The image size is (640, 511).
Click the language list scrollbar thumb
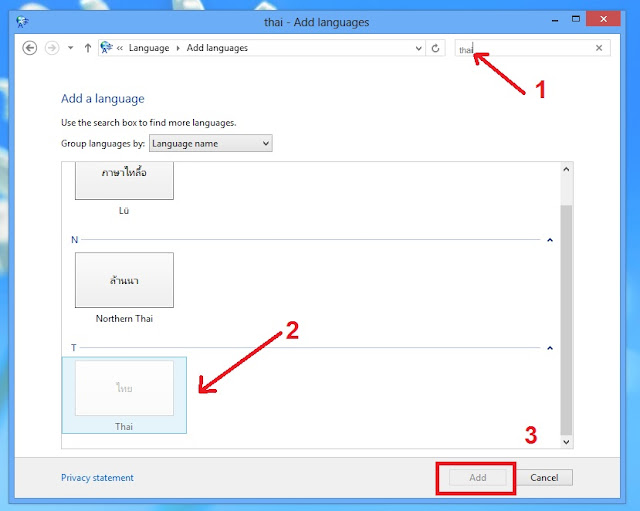coord(566,320)
